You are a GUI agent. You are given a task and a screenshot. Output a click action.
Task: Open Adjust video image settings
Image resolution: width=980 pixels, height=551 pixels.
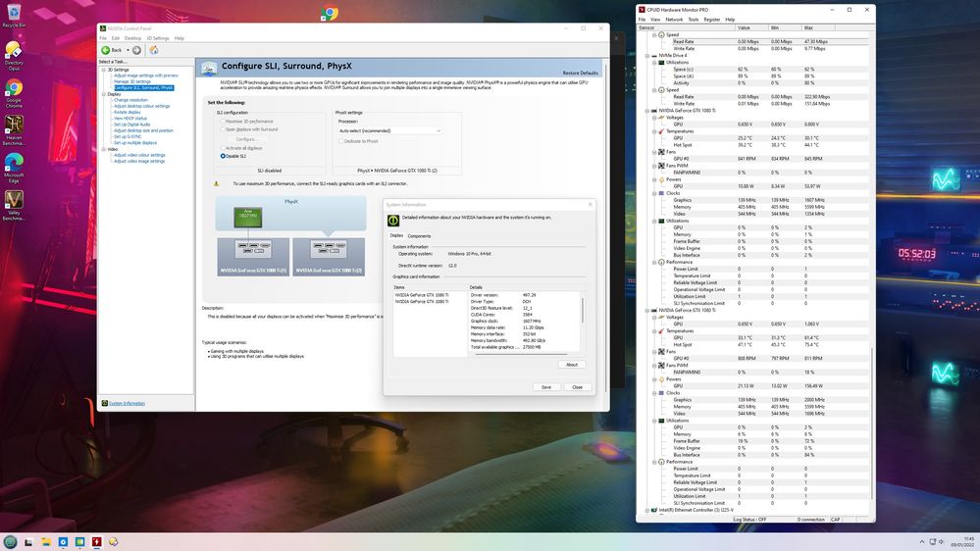click(139, 161)
